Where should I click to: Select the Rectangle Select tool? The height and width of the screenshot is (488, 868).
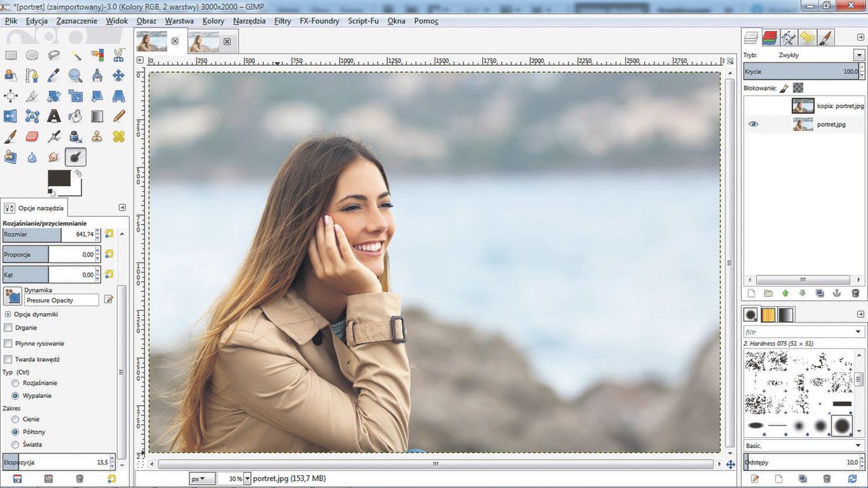(11, 55)
